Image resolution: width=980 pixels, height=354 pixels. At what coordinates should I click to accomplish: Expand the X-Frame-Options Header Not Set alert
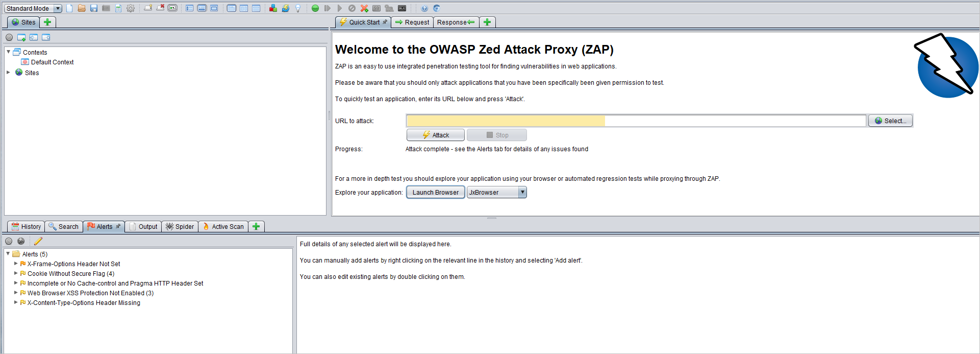pyautogui.click(x=16, y=264)
